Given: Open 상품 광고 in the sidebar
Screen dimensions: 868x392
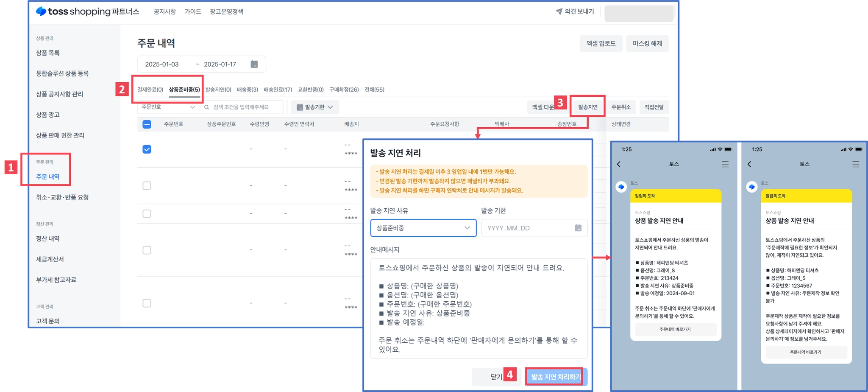Looking at the screenshot, I should (48, 115).
